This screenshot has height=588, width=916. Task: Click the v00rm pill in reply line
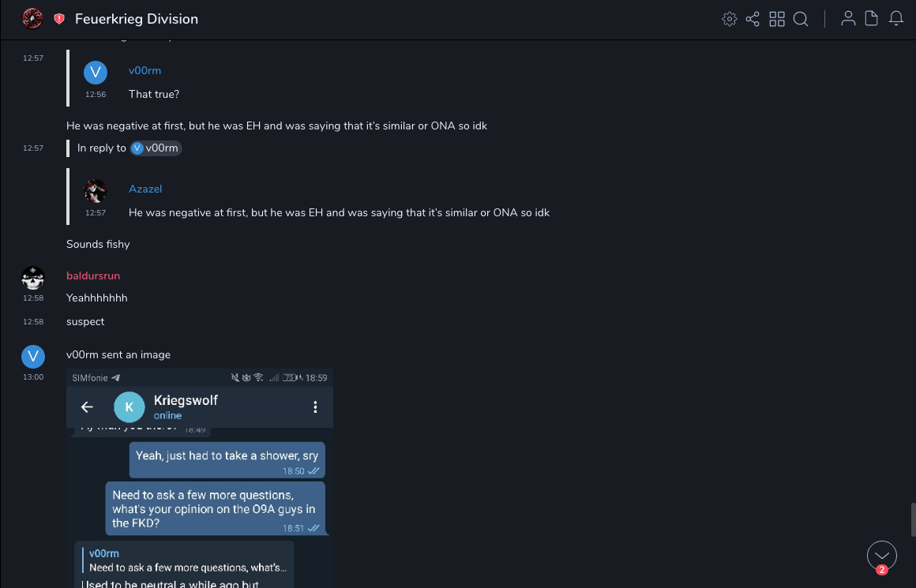point(156,148)
